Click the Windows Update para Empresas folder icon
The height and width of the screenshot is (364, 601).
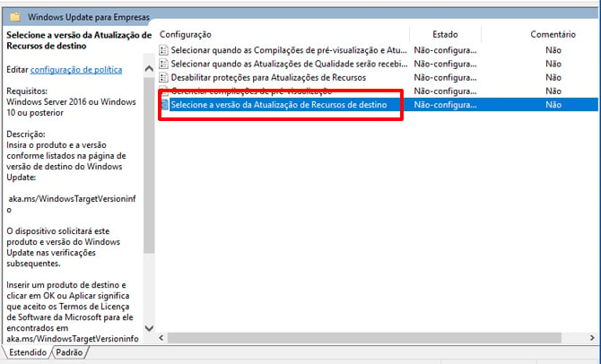15,17
